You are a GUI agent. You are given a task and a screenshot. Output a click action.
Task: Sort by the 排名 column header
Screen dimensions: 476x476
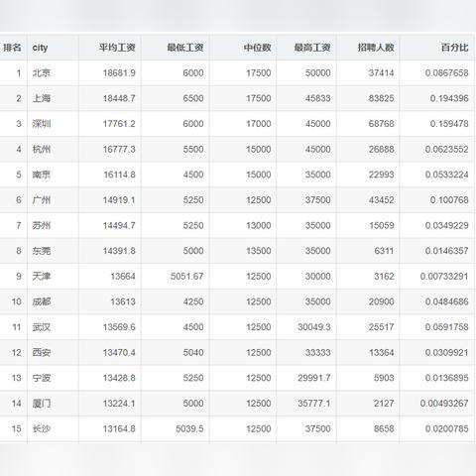pyautogui.click(x=12, y=48)
